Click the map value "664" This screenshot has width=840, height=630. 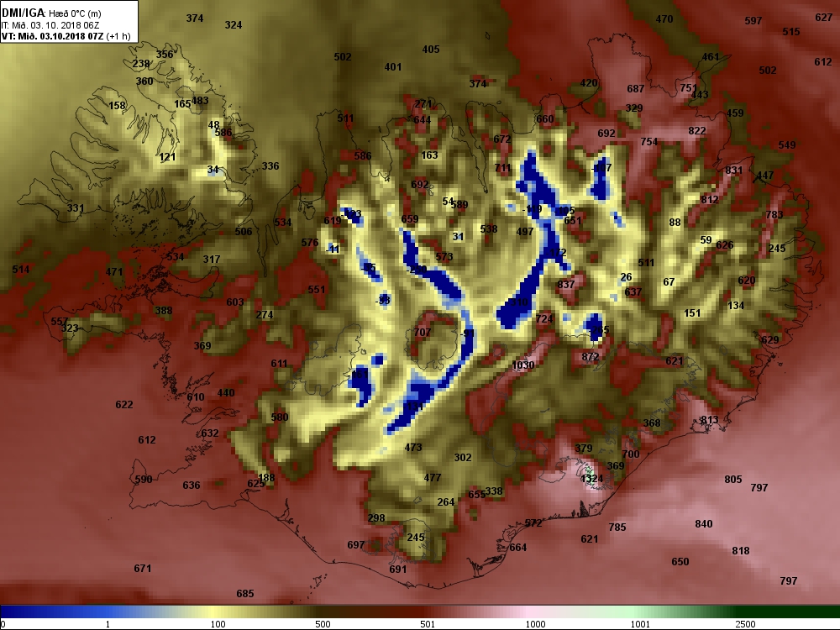pyautogui.click(x=517, y=548)
